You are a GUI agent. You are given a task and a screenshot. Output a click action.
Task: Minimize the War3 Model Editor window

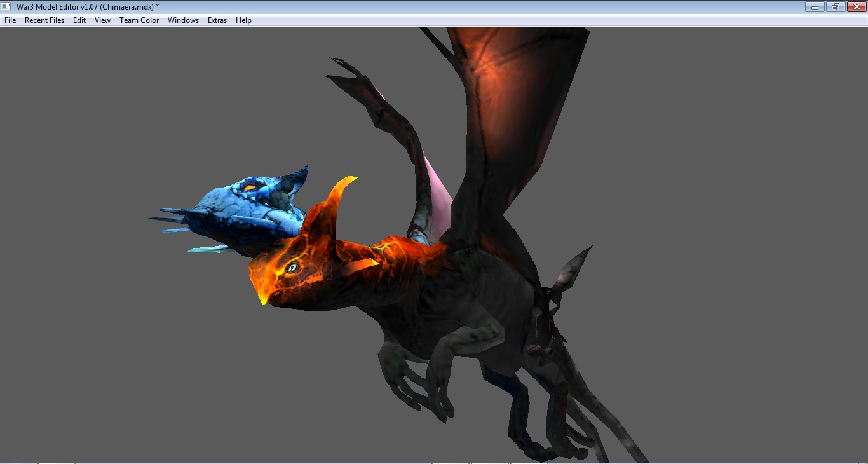815,7
